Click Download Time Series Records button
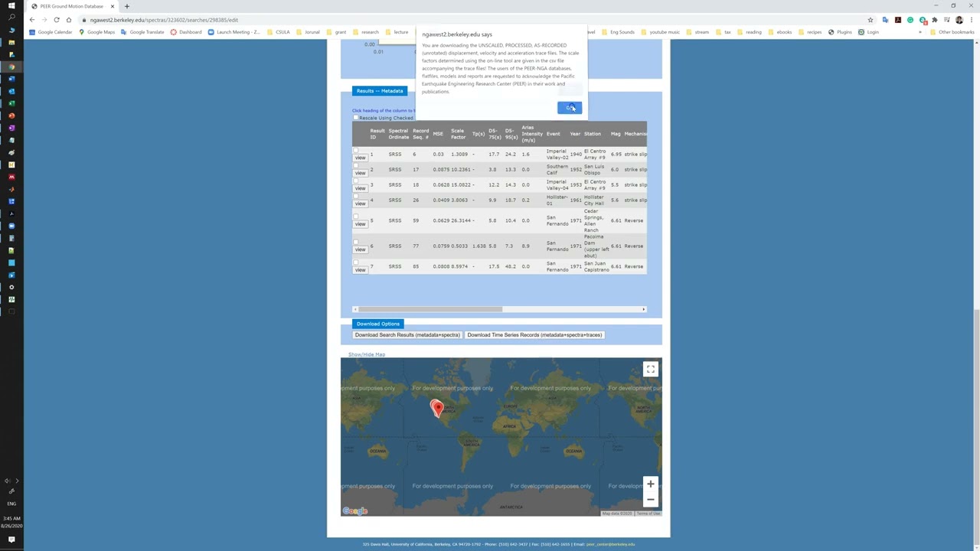The image size is (980, 551). (534, 335)
